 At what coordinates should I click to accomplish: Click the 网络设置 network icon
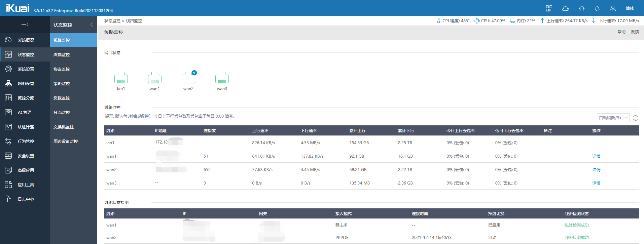(8, 83)
